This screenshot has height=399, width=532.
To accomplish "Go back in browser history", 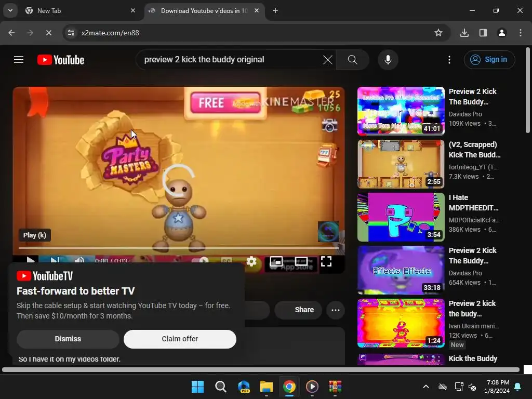I will point(11,33).
